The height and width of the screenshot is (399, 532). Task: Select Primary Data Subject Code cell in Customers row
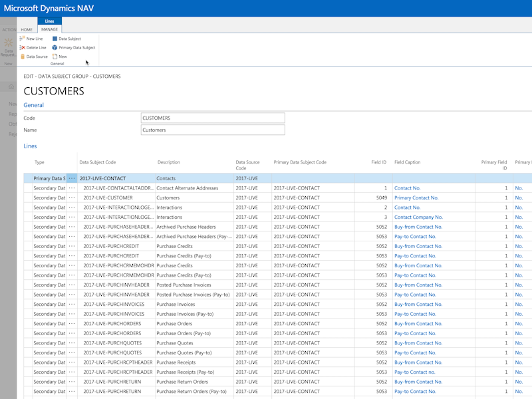pos(313,198)
